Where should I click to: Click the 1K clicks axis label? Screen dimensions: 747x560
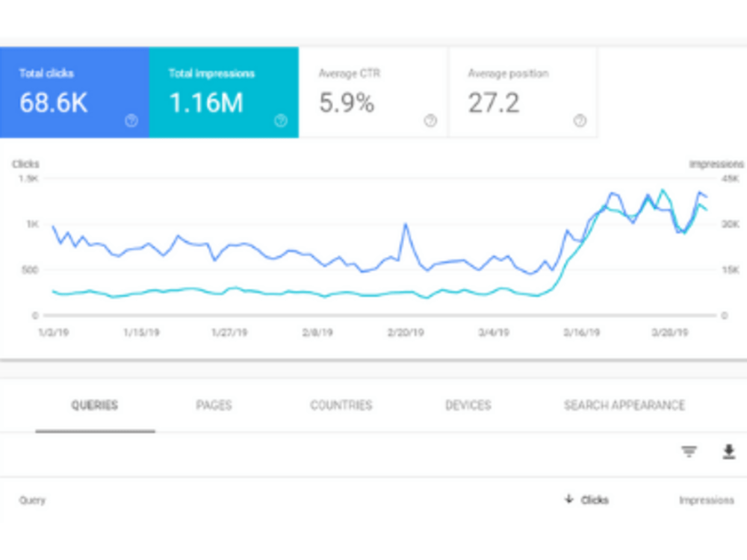pyautogui.click(x=32, y=224)
